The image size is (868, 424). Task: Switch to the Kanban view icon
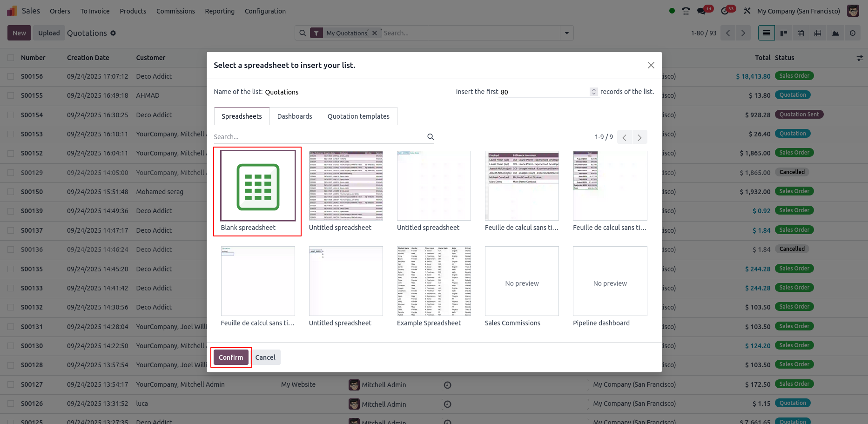tap(784, 33)
